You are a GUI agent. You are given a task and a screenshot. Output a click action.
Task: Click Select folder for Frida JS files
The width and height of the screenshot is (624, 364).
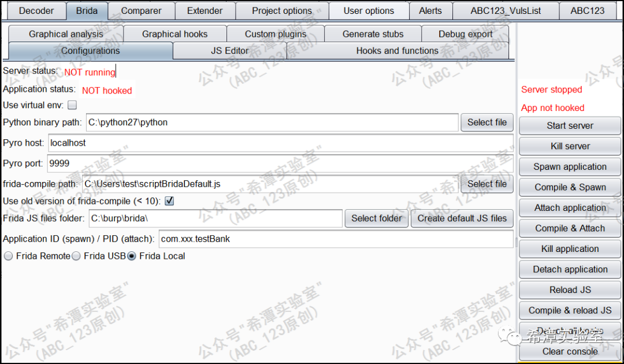click(376, 218)
